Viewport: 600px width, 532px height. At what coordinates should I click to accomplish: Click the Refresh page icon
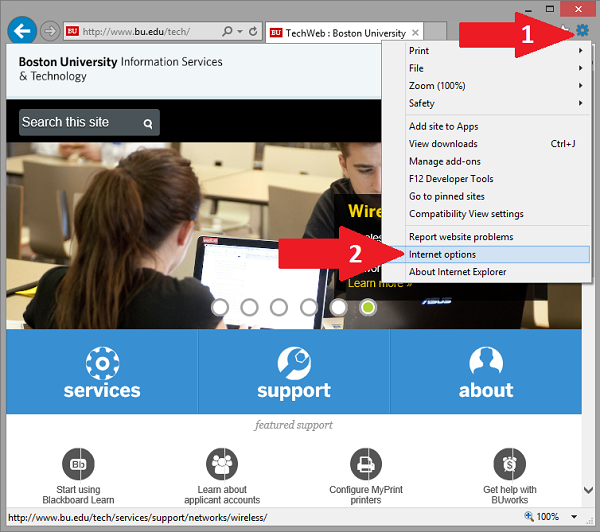pos(253,31)
